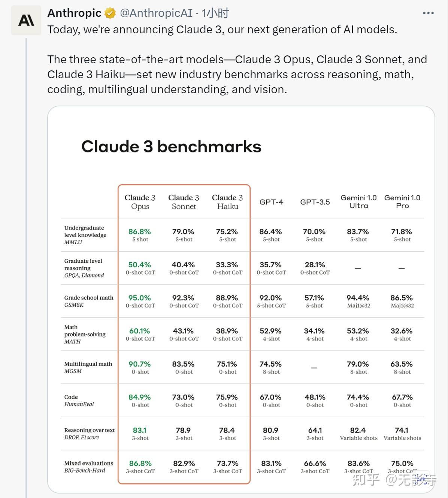This screenshot has width=448, height=498.
Task: Click the gold verified badge icon
Action: tap(110, 13)
